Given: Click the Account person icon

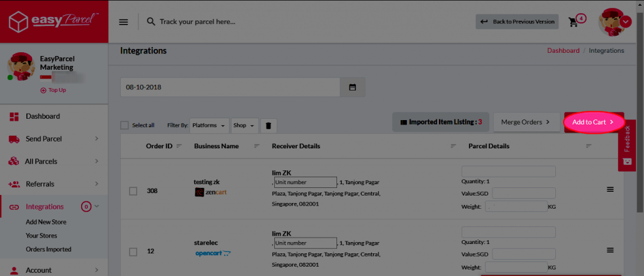Looking at the screenshot, I should tap(14, 270).
